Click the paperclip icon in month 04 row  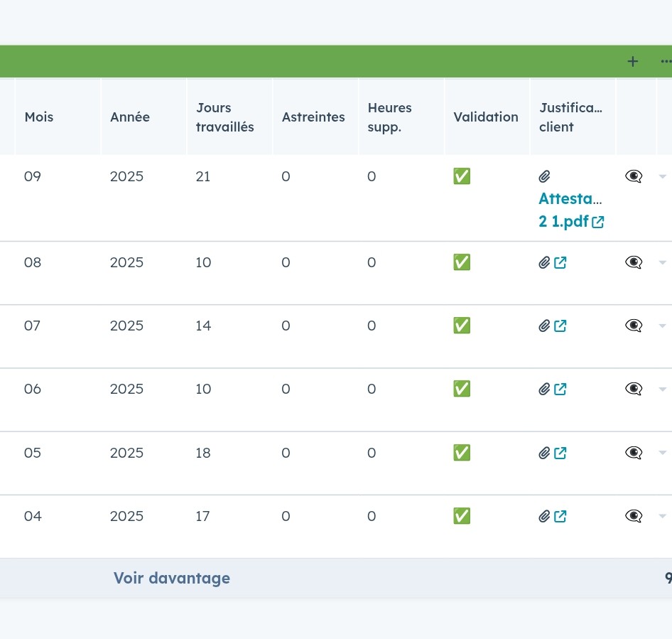point(545,517)
